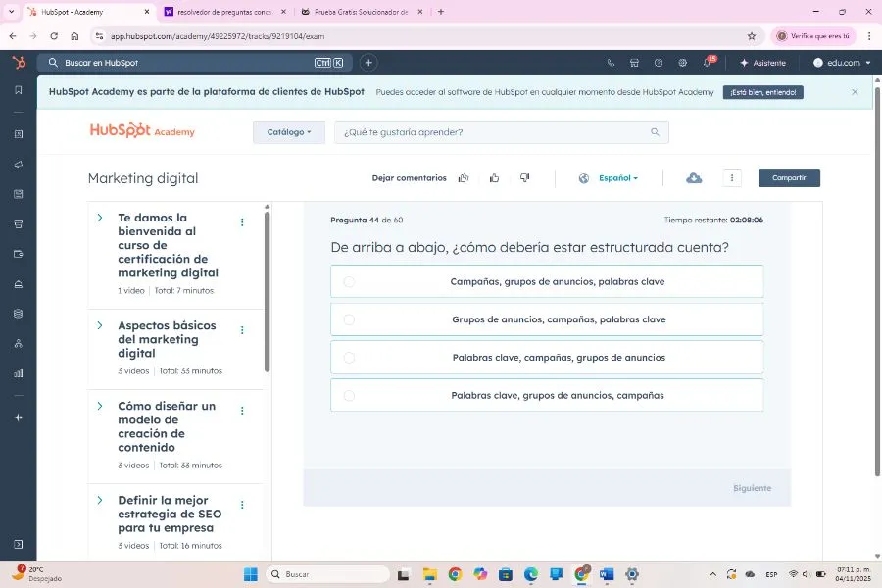Open the browser tab list arrow
This screenshot has width=882, height=588.
pyautogui.click(x=11, y=11)
